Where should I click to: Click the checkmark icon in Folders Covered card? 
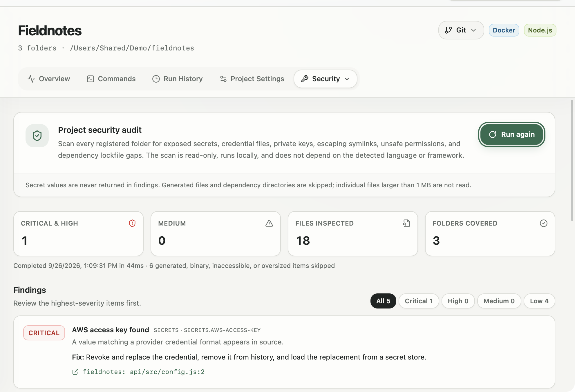click(544, 223)
